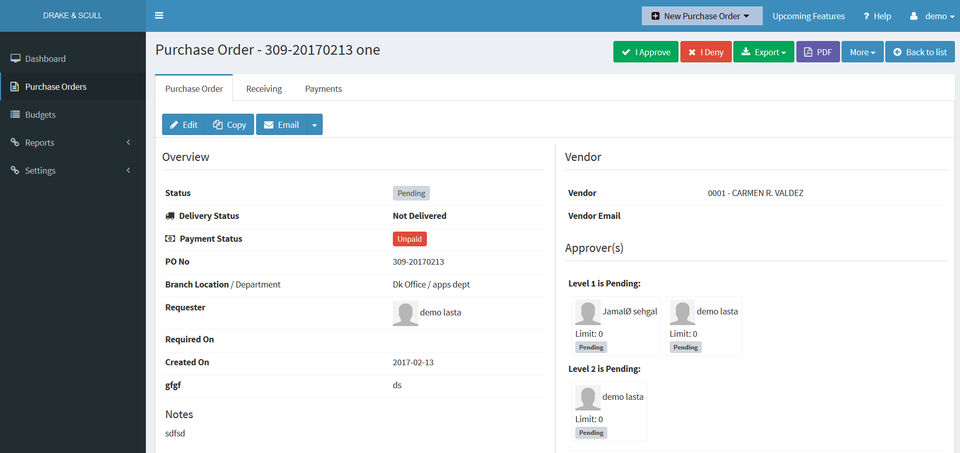Click the PDF button

(x=818, y=52)
